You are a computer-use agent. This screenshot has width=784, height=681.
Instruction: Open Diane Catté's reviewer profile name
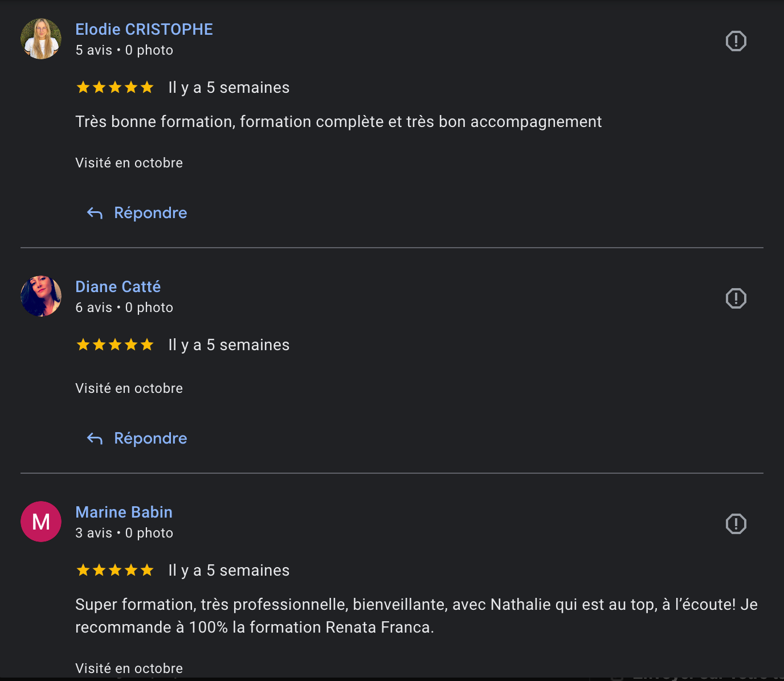coord(118,286)
